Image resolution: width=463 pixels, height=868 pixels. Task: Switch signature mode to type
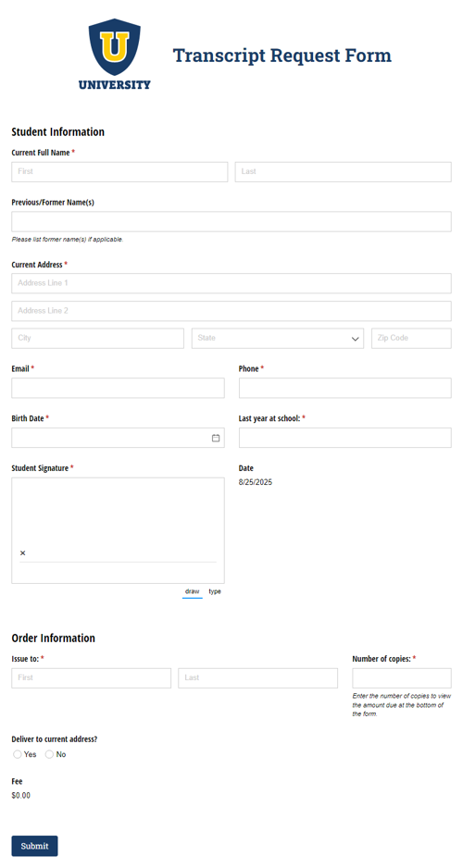pyautogui.click(x=215, y=591)
